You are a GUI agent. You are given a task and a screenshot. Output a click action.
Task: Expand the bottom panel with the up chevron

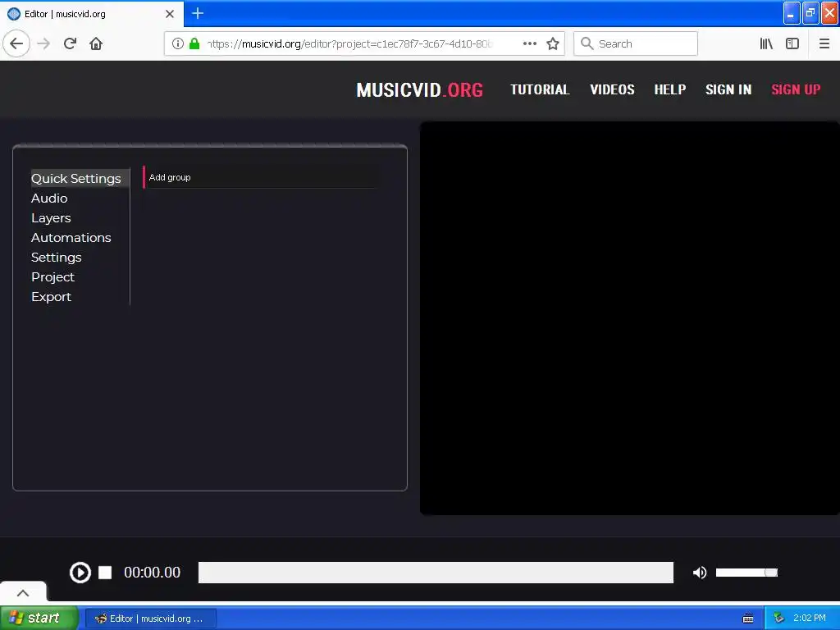pos(23,592)
